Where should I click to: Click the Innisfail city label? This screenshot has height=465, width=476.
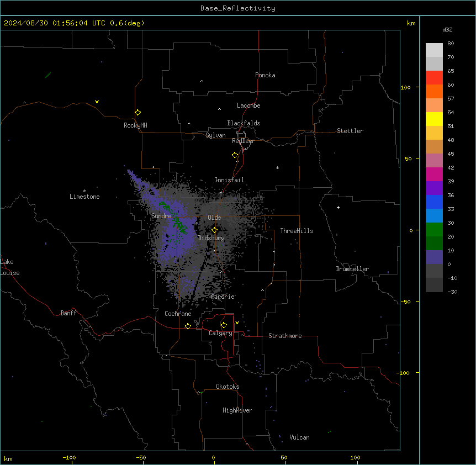[x=229, y=180]
